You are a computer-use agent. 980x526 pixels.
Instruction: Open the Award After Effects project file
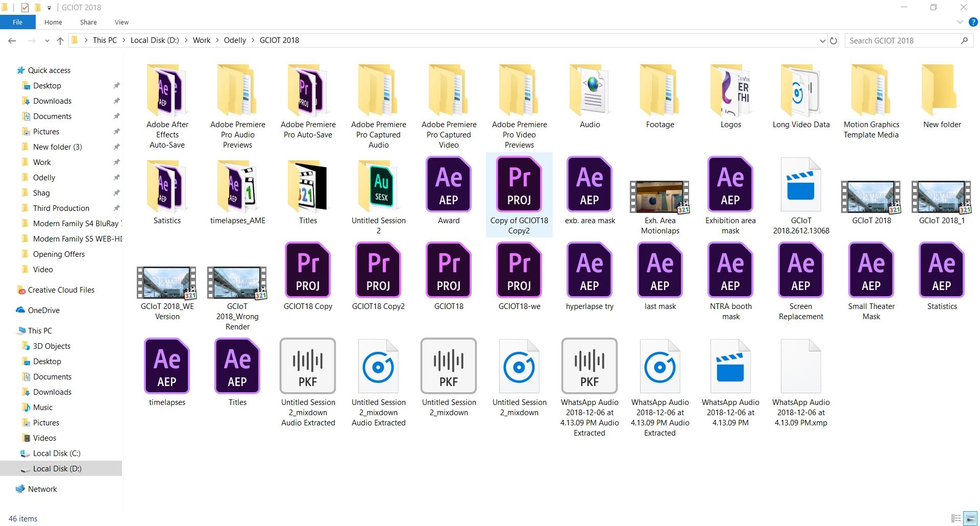pyautogui.click(x=449, y=184)
